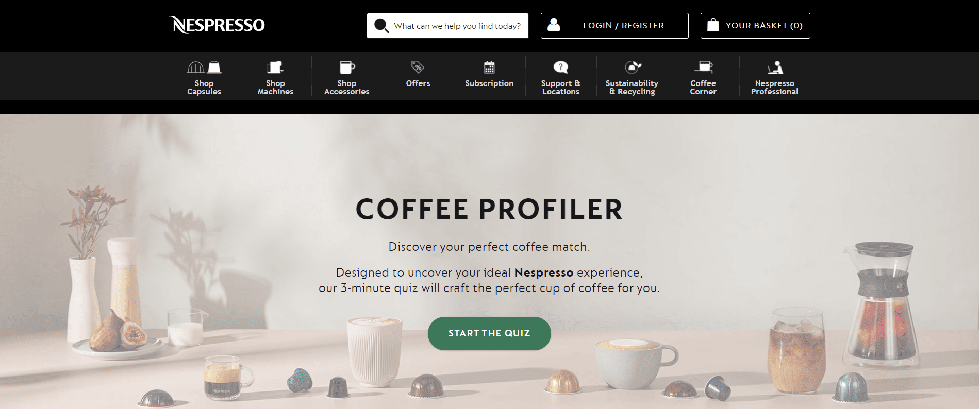Image resolution: width=980 pixels, height=409 pixels.
Task: Focus the 'What can we help you find today?' field
Action: [x=447, y=26]
